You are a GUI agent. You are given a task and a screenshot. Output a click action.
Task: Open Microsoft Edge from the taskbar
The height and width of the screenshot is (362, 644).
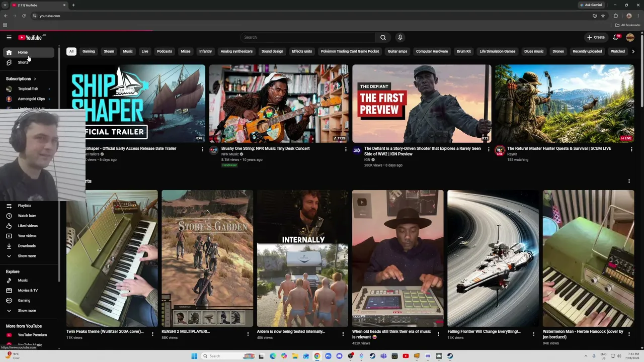(x=273, y=356)
